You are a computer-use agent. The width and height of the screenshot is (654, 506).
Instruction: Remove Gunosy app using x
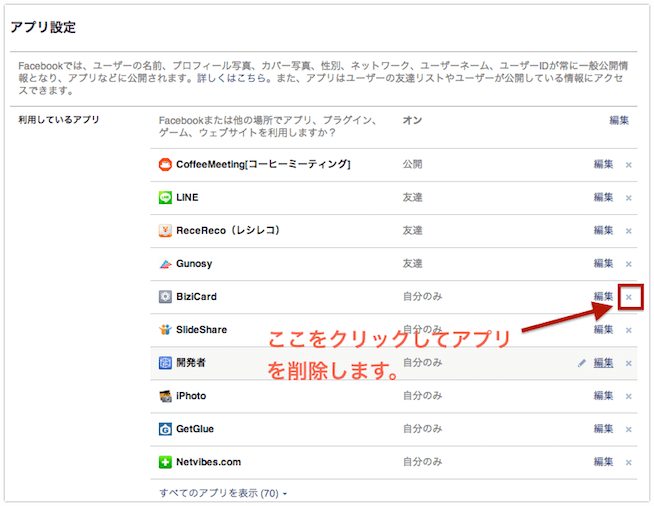click(x=629, y=264)
